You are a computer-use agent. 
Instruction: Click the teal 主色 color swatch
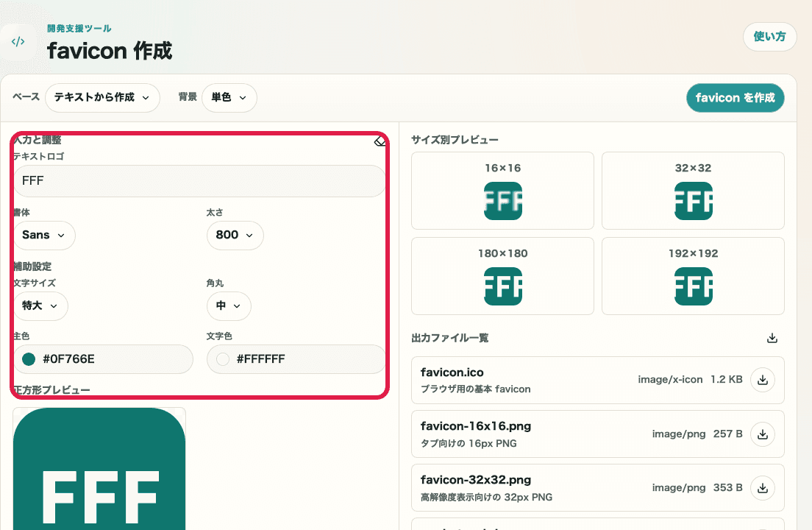coord(29,359)
